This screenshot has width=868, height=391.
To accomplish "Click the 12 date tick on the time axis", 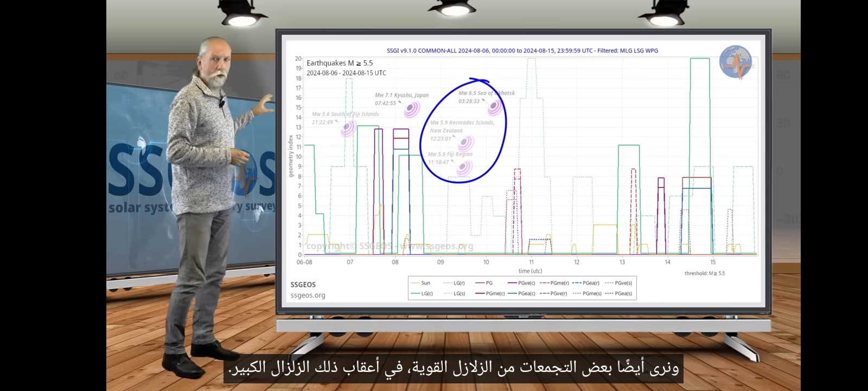I will (577, 262).
